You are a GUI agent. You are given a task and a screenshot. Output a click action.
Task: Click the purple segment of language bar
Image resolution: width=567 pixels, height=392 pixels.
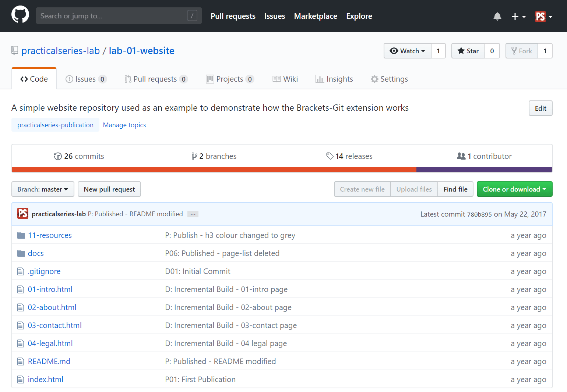(484, 170)
